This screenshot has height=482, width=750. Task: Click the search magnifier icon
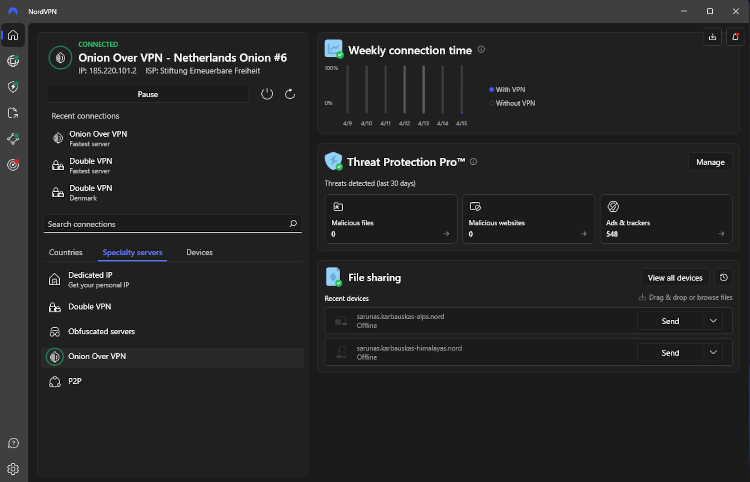(293, 224)
